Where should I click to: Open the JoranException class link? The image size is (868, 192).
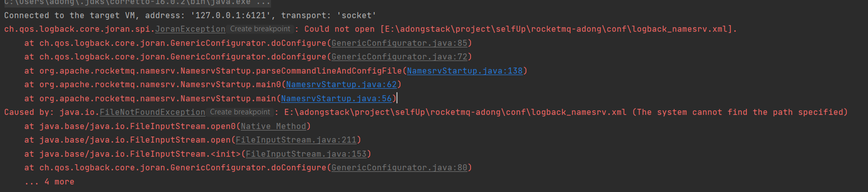190,29
